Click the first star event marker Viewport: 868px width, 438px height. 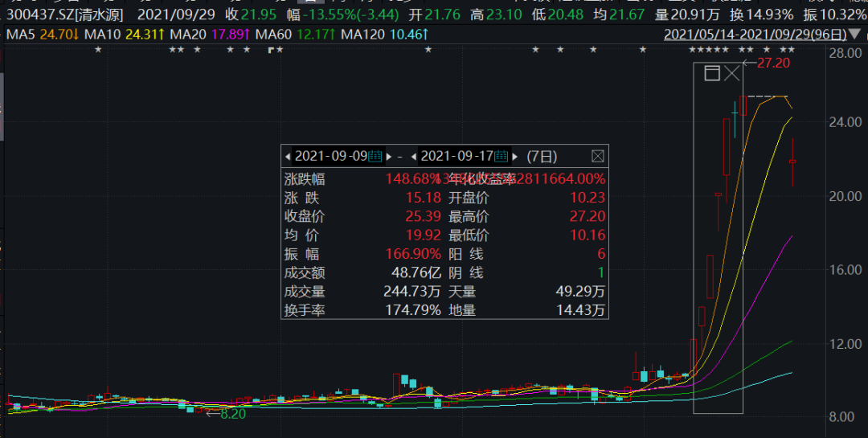(98, 51)
